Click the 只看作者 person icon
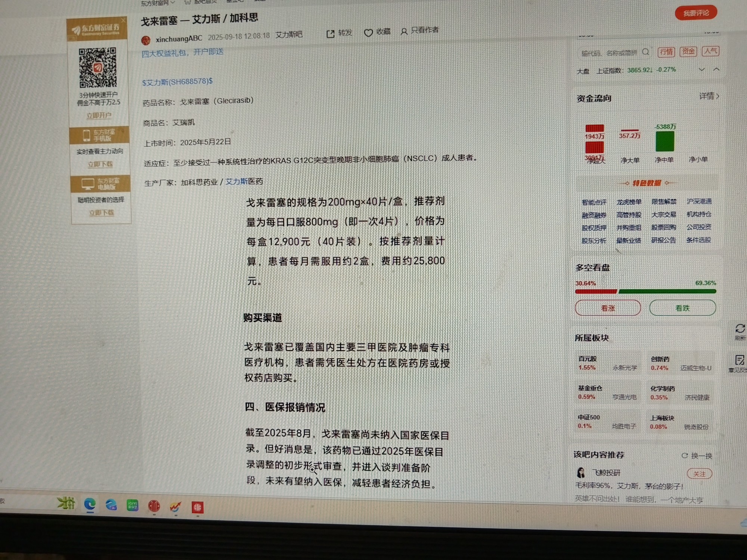Screen dimensions: 747x560 tap(404, 32)
